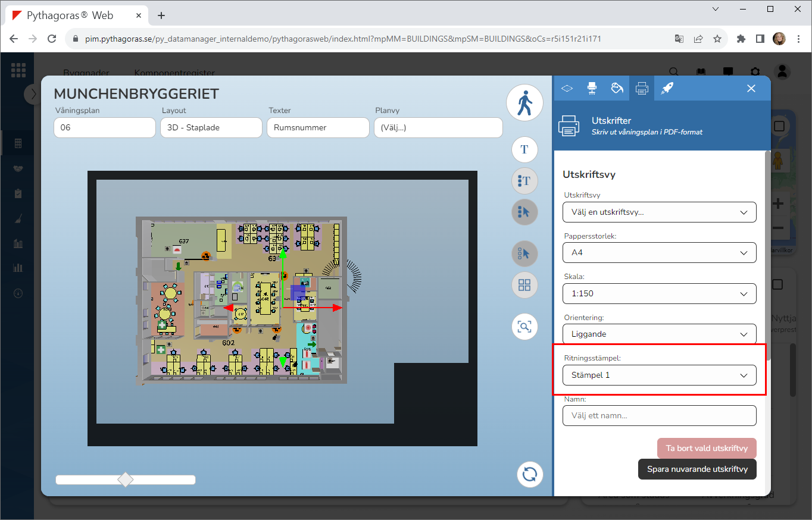Toggle the single T text labels button
Image resolution: width=812 pixels, height=520 pixels.
click(x=524, y=149)
